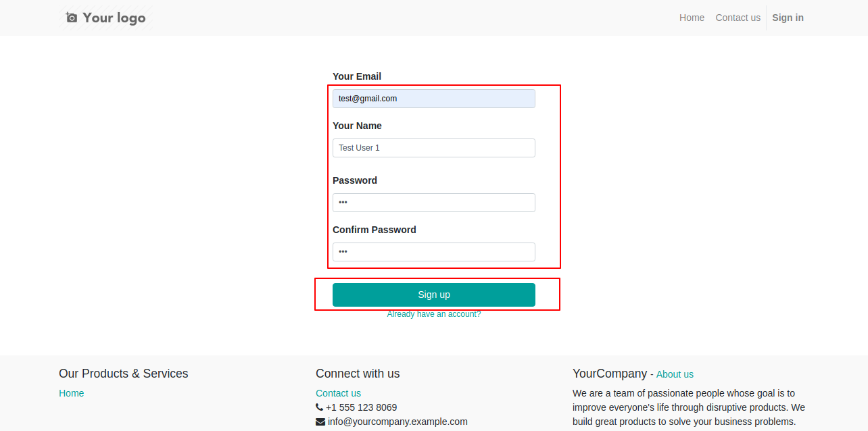Open Contact us in the top navigation

[738, 18]
